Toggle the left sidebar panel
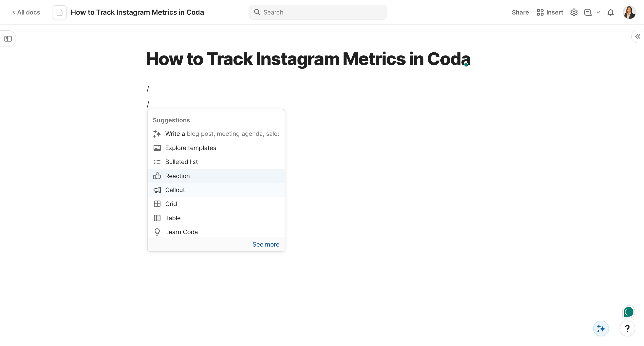The width and height of the screenshot is (644, 346). 8,39
